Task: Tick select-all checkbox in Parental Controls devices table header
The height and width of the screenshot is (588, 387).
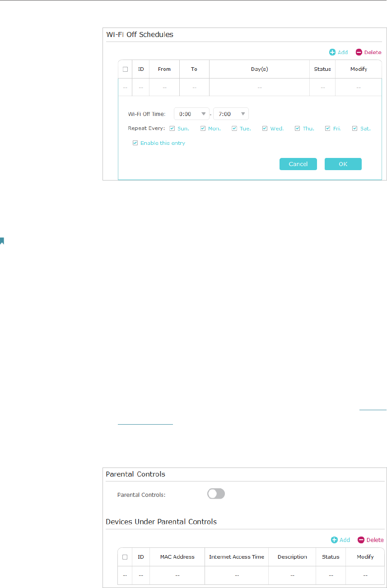Action: [x=125, y=557]
